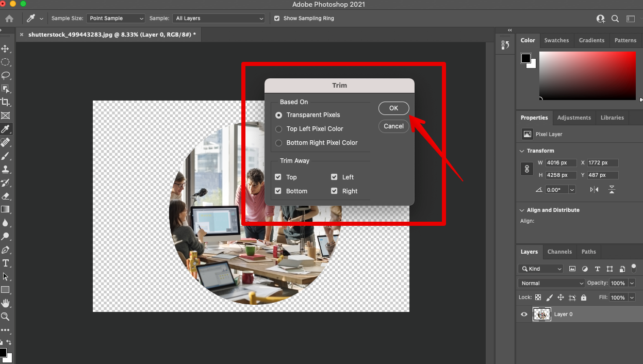Select the Eraser tool

[x=5, y=196]
